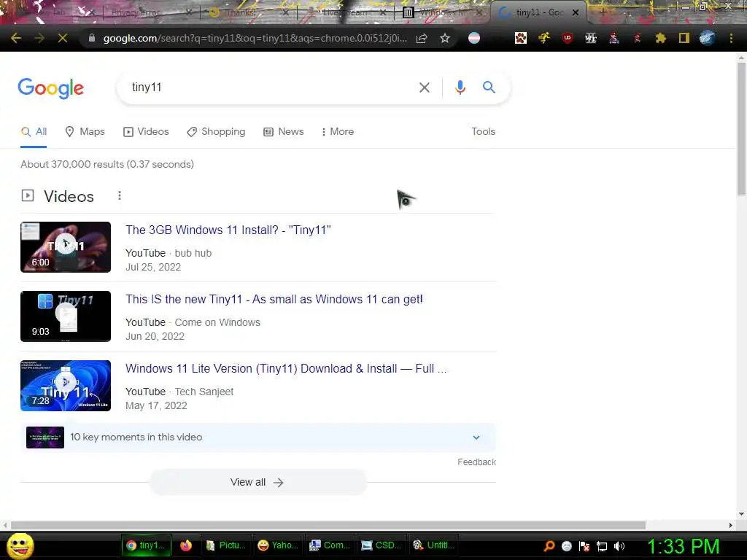Open 'This IS the new Tiny11' video link
Image resolution: width=747 pixels, height=560 pixels.
(x=274, y=300)
